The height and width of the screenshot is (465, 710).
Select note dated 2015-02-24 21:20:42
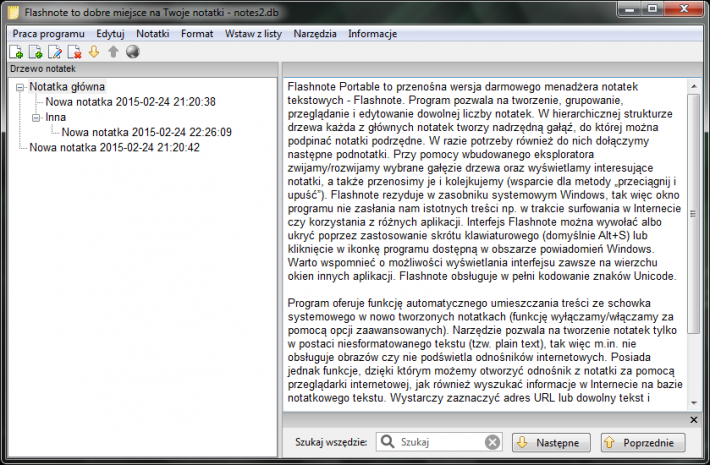114,148
